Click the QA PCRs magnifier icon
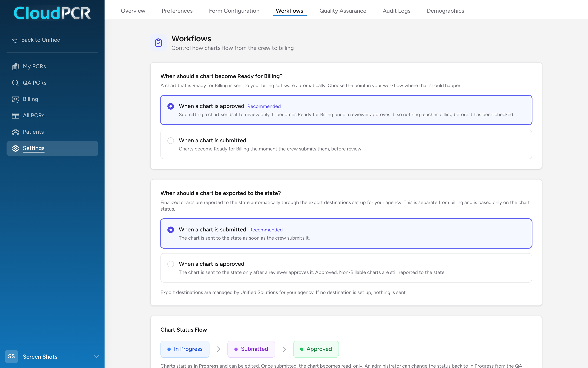Viewport: 588px width, 368px height. point(15,83)
